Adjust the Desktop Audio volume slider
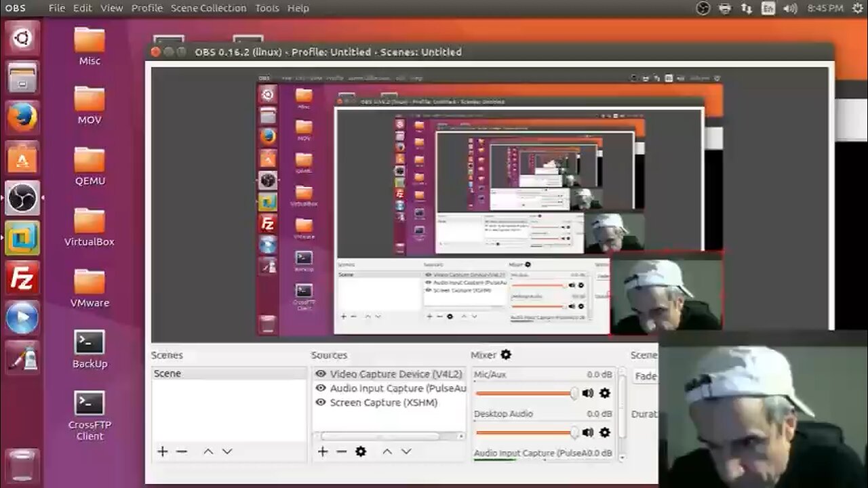Screen dimensions: 868x488 [x=527, y=432]
